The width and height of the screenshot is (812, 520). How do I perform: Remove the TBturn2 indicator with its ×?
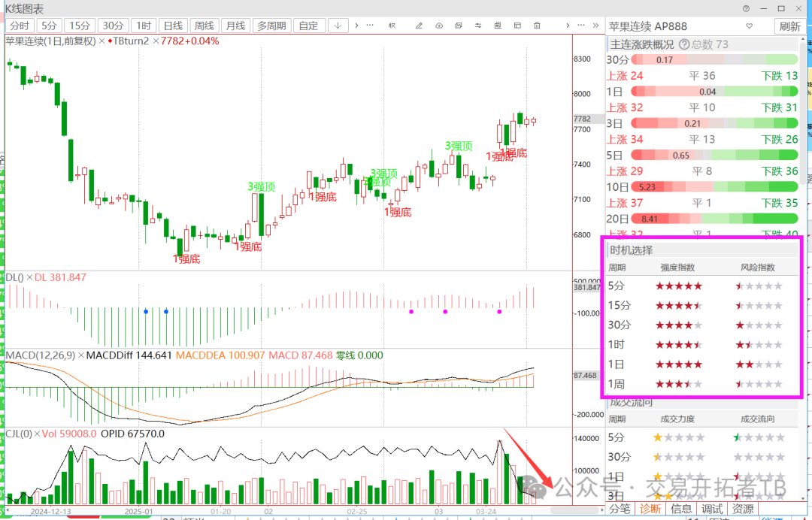point(156,41)
